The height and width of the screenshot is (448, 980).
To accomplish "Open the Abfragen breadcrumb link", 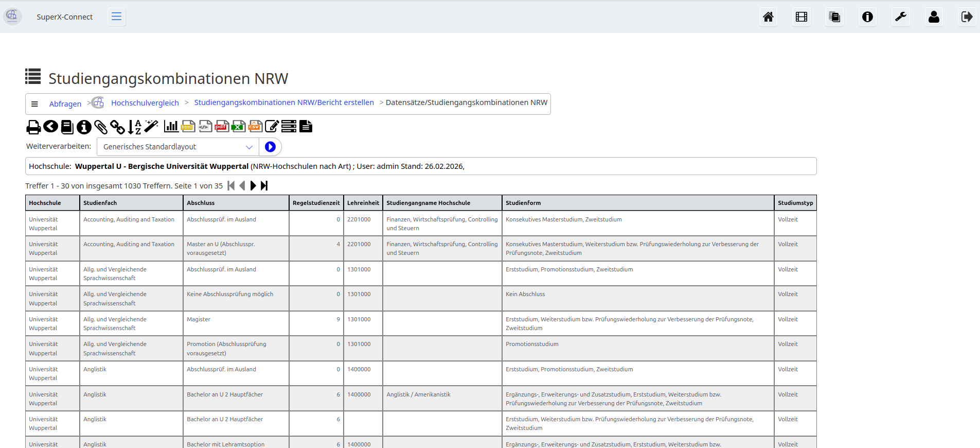I will tap(65, 104).
